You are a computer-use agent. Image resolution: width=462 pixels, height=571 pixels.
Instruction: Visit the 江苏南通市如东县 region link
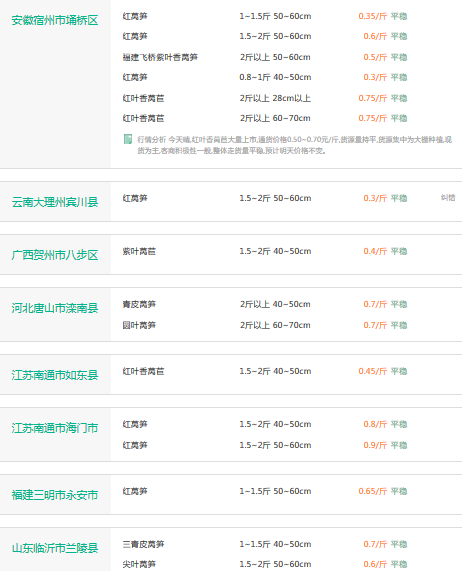[x=55, y=375]
